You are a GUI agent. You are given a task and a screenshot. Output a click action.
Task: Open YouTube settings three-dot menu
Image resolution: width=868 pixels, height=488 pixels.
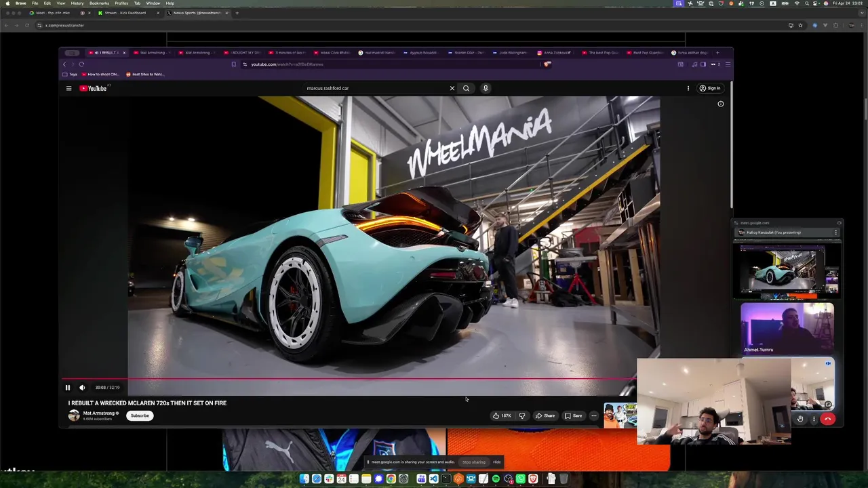tap(688, 88)
